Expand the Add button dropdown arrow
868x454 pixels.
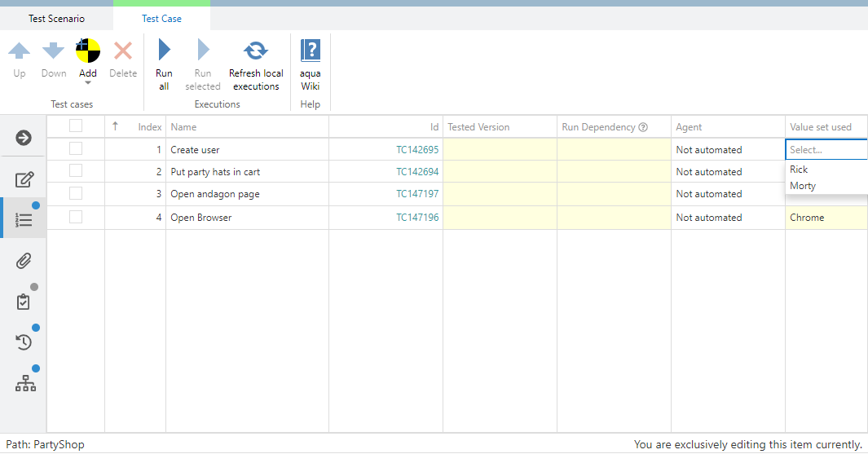click(88, 83)
